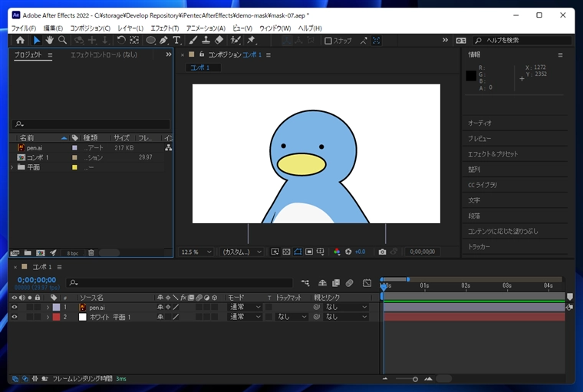Click the pen.ai layer label color swatch

pyautogui.click(x=56, y=307)
